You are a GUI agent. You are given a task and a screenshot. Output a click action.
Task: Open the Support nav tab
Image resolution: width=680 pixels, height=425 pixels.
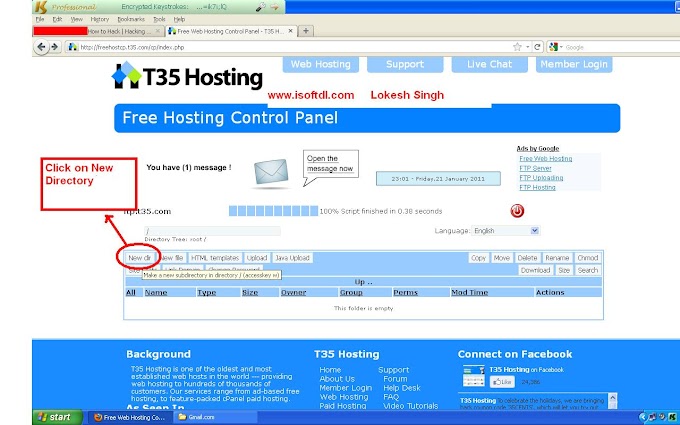click(405, 64)
